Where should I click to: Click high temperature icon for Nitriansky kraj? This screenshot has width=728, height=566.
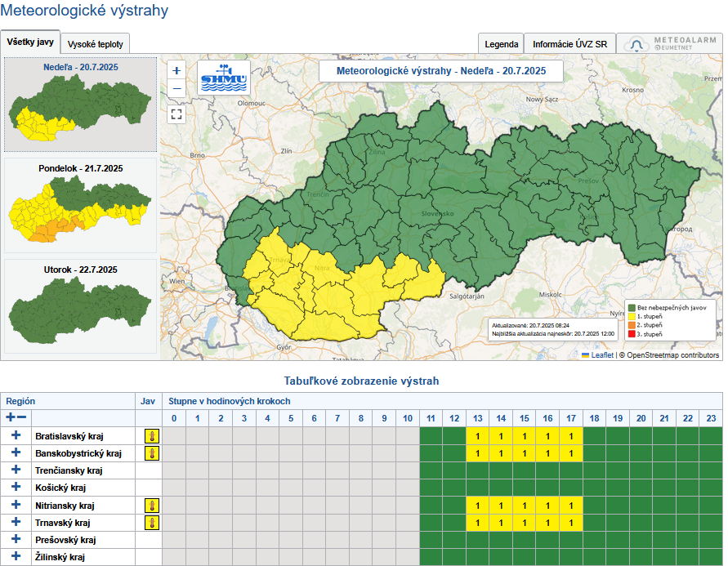pos(151,506)
